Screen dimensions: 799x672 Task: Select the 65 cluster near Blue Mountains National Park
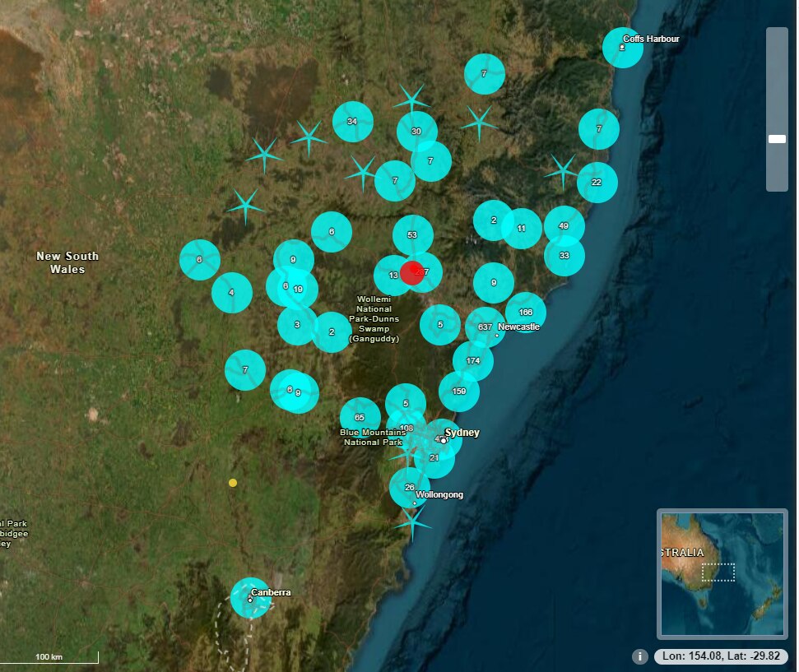tap(358, 417)
